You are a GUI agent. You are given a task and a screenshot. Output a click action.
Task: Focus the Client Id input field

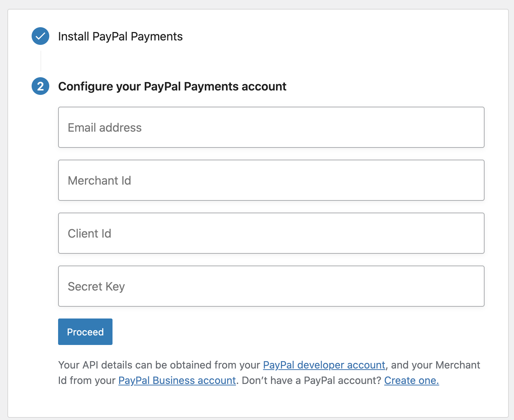[271, 233]
